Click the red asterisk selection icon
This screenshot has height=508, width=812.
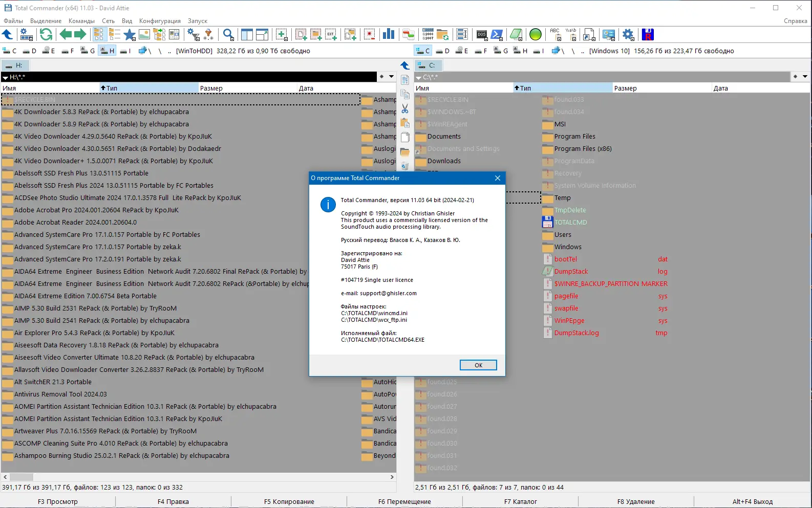pos(370,35)
